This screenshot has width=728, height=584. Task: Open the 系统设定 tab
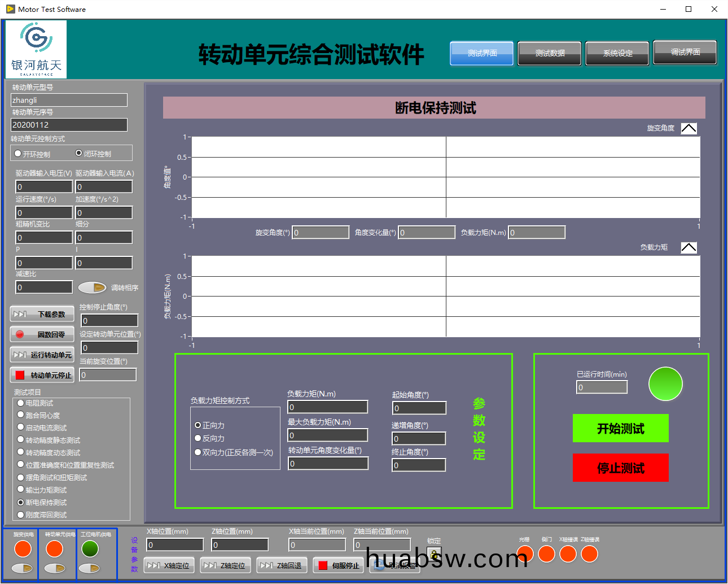click(x=617, y=53)
